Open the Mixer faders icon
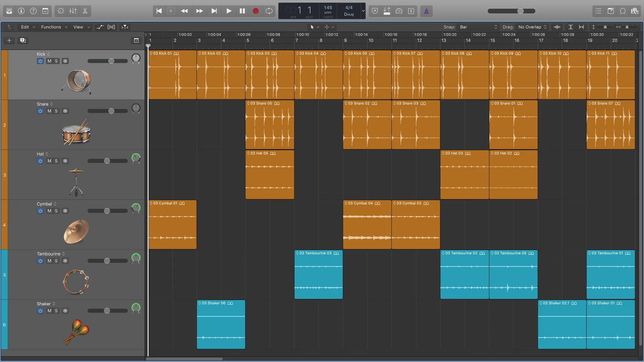The image size is (644, 362). tap(73, 11)
